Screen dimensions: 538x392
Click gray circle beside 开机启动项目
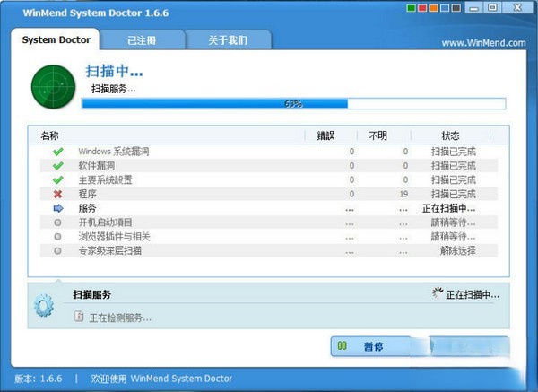point(57,222)
